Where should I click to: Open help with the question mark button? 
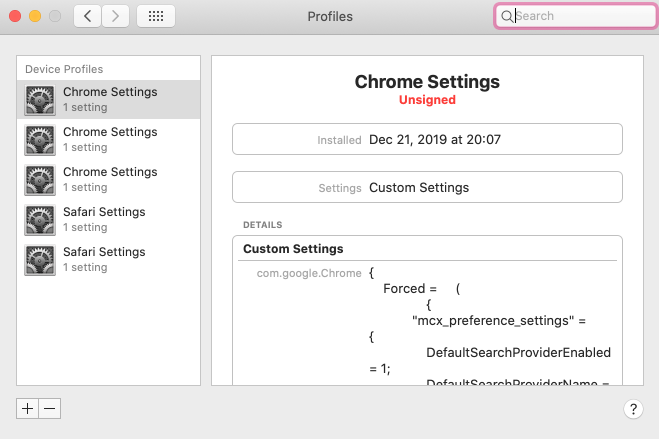coord(633,409)
